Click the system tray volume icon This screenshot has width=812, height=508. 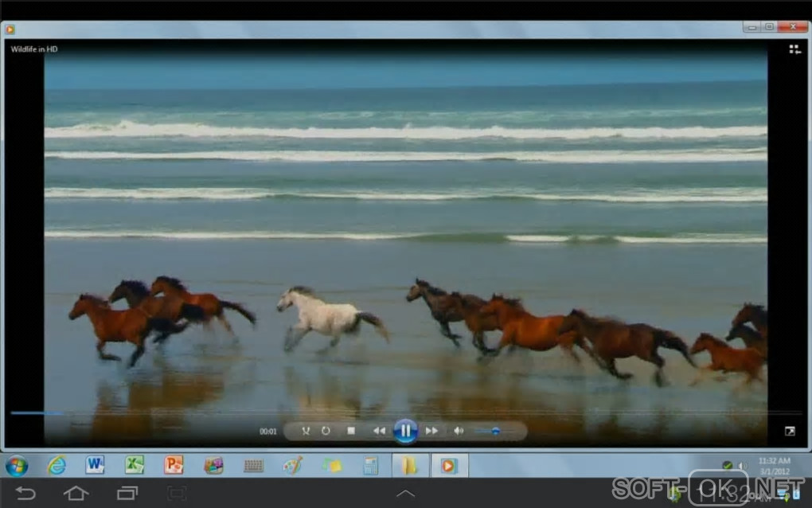point(743,466)
